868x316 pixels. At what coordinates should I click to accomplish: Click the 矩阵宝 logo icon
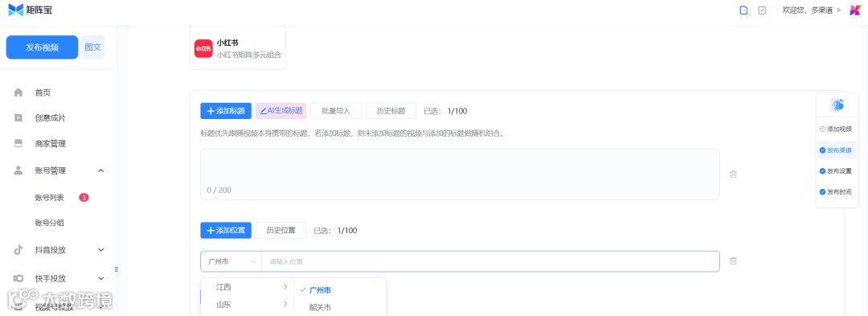point(15,10)
